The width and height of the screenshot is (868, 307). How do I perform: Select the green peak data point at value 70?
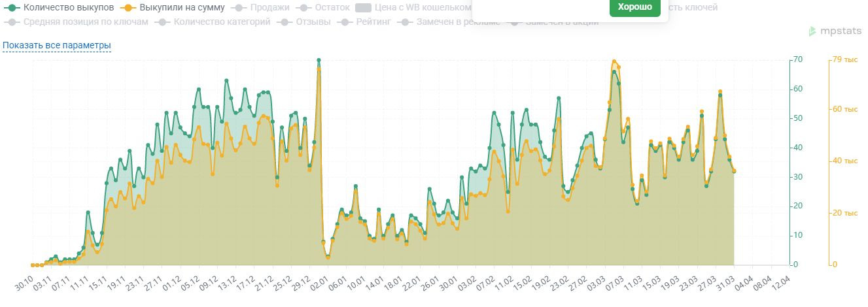319,60
